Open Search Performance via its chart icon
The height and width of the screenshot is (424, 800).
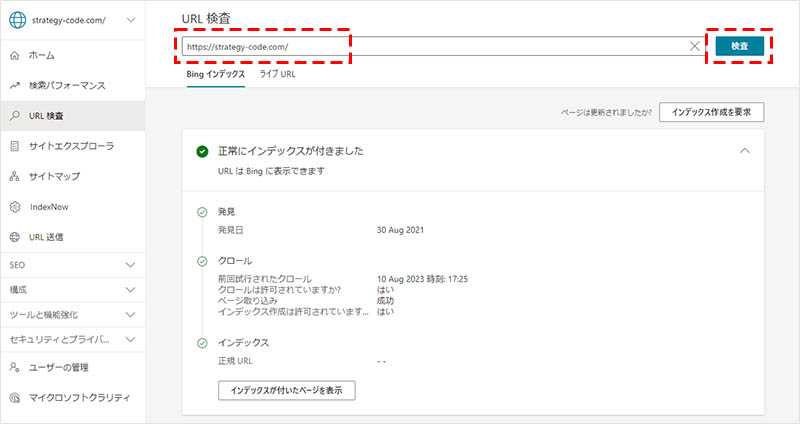tap(13, 85)
